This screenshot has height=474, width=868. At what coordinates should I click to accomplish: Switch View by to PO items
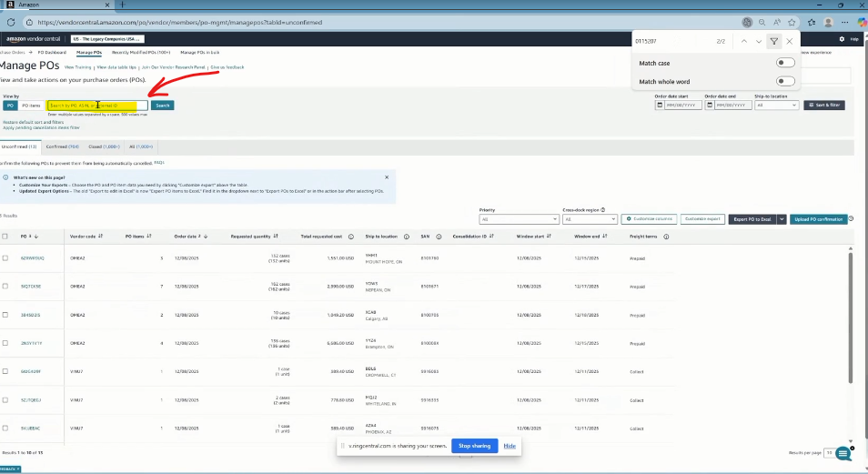(x=32, y=106)
